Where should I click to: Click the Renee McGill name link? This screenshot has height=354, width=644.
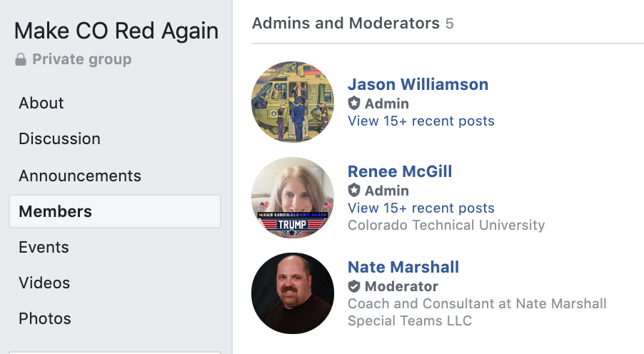pyautogui.click(x=400, y=171)
